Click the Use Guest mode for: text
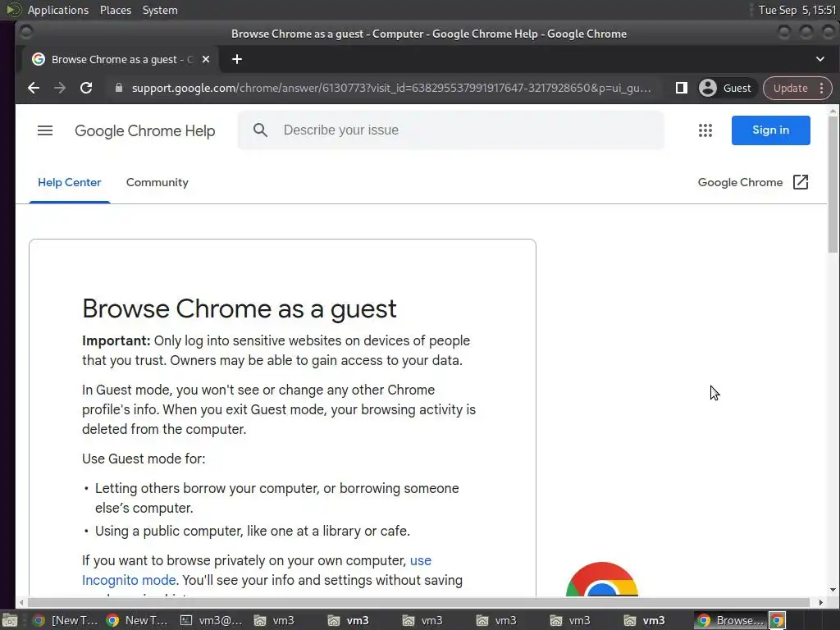Screen dimensions: 840x630 144,459
